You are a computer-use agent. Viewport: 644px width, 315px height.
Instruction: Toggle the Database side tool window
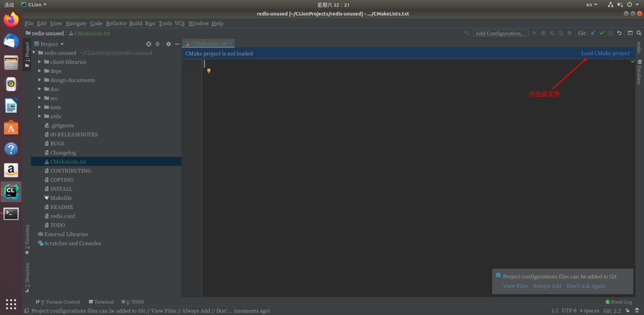tap(639, 72)
